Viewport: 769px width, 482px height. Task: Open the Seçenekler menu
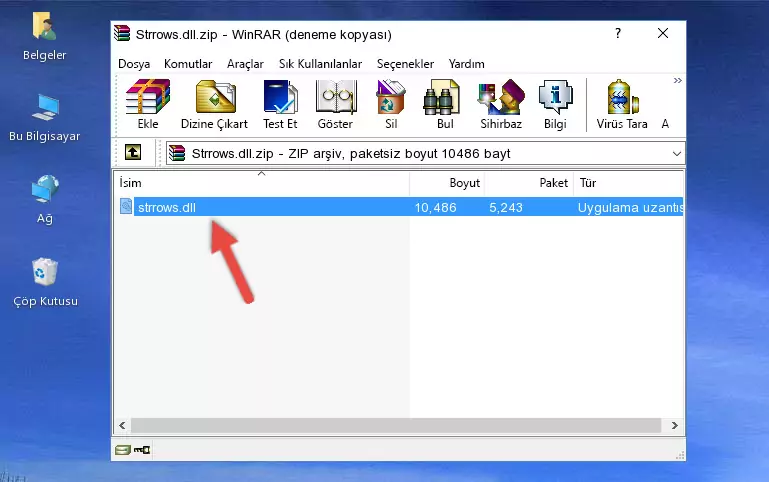click(x=405, y=64)
